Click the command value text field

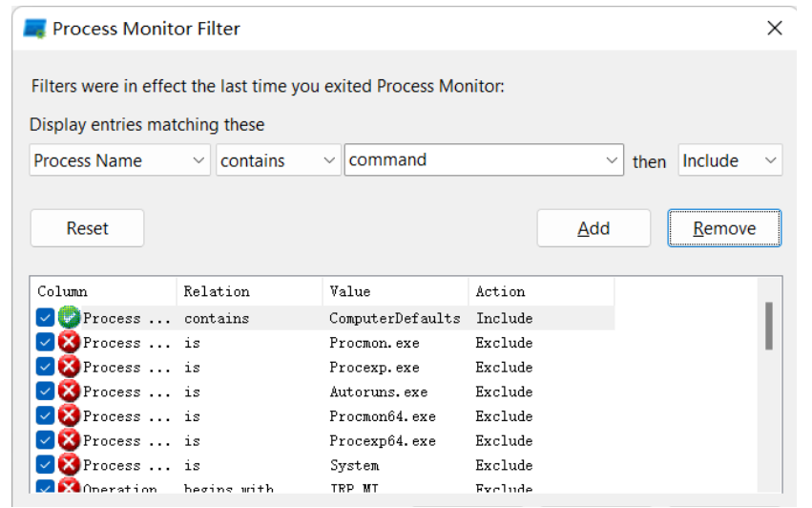(473, 160)
